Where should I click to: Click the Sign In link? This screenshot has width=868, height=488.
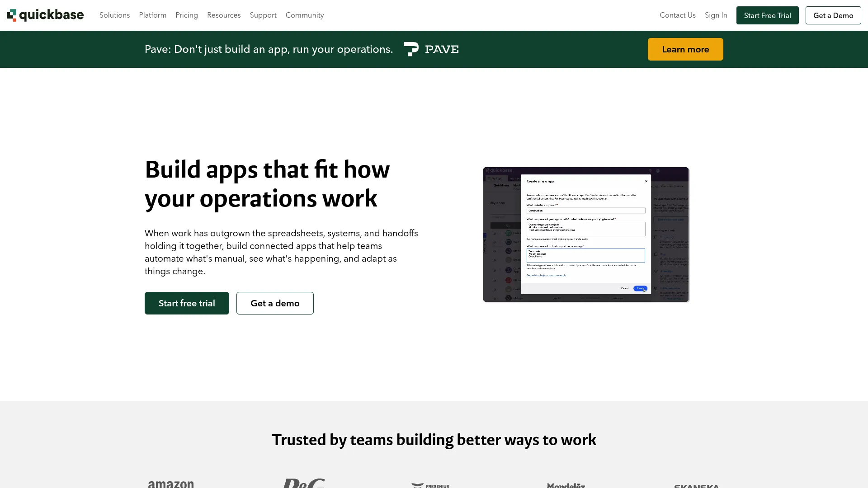tap(716, 15)
